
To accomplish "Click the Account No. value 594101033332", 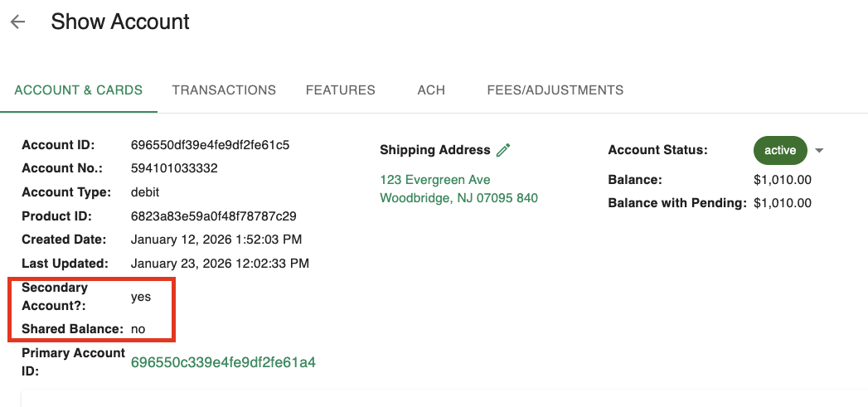I will (x=174, y=168).
